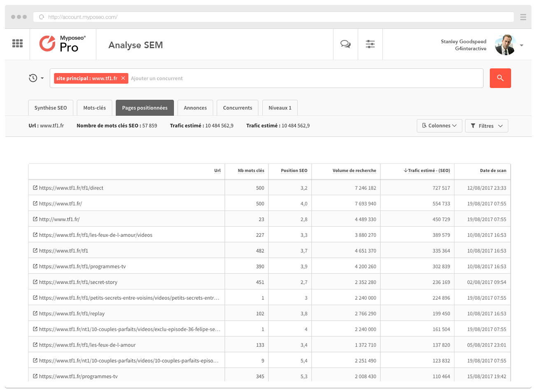
Task: Open external link icon for http://www.tf1.fr/ row
Action: coord(35,219)
